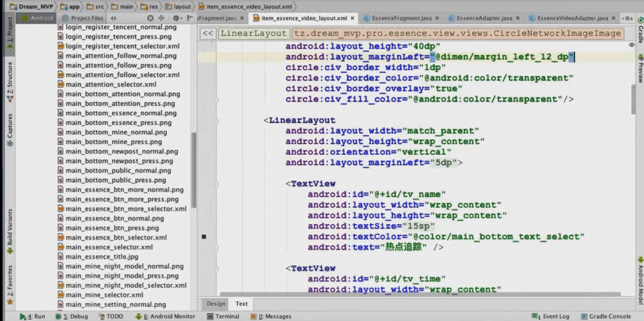Click the XML file icon of login_register_tencent_selector.xml
The width and height of the screenshot is (644, 321).
click(x=61, y=46)
